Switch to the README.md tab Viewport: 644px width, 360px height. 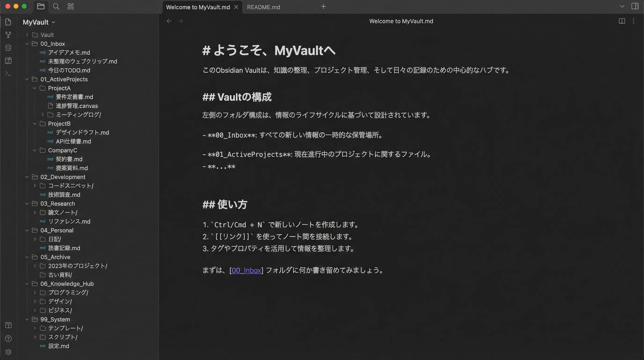click(x=263, y=7)
